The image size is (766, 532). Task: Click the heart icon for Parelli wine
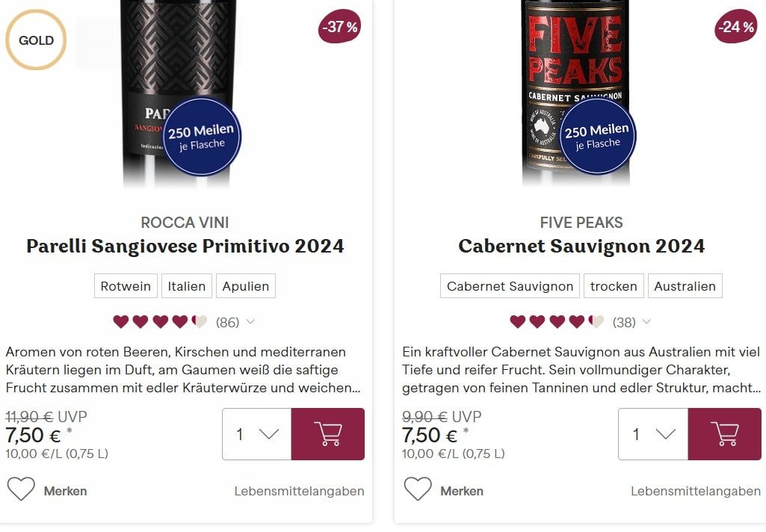coord(21,489)
